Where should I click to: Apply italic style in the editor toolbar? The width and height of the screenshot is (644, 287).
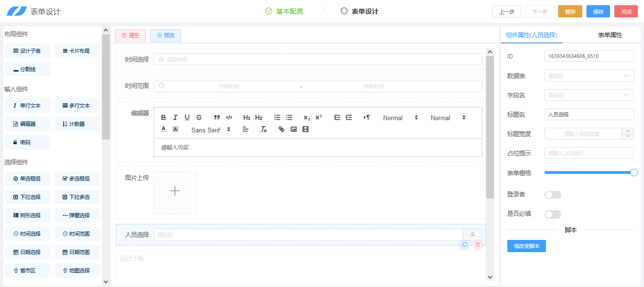tap(175, 118)
